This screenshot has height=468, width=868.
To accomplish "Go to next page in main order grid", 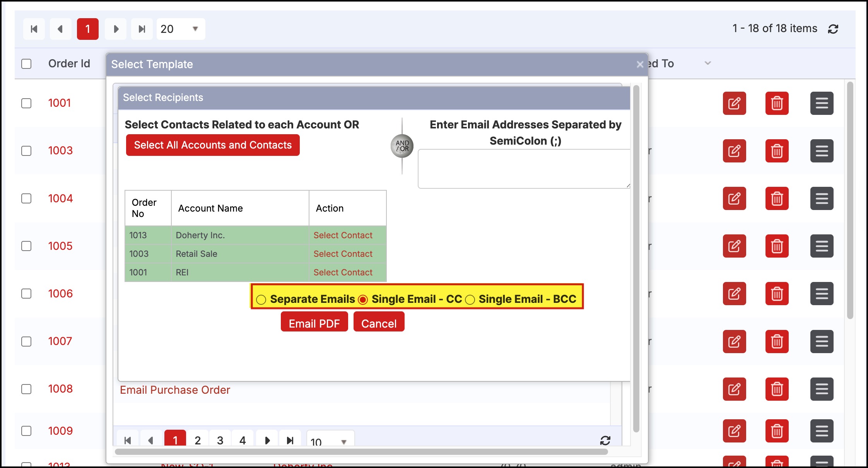I will 116,29.
